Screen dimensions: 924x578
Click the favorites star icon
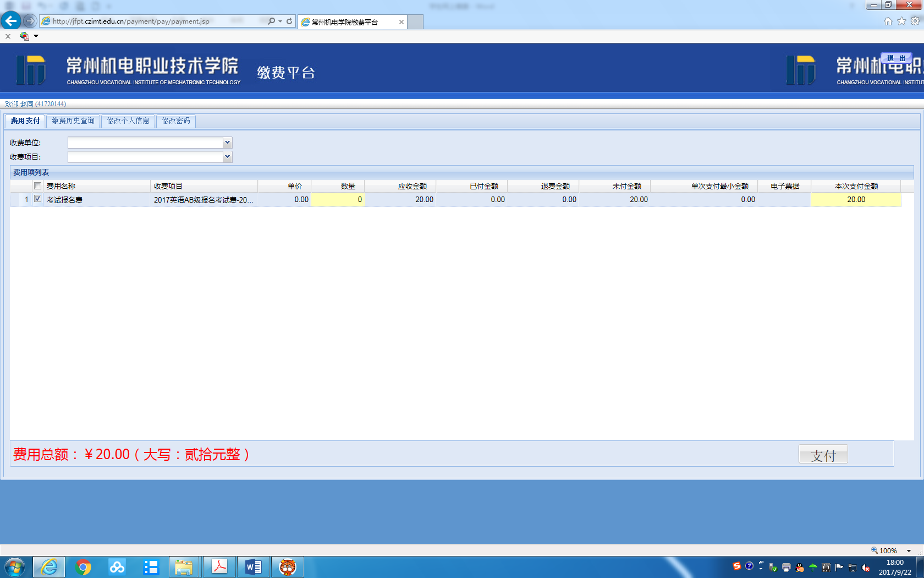point(901,21)
